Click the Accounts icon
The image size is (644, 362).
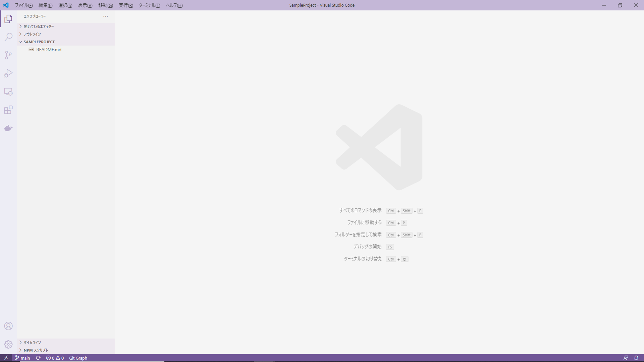click(x=8, y=326)
